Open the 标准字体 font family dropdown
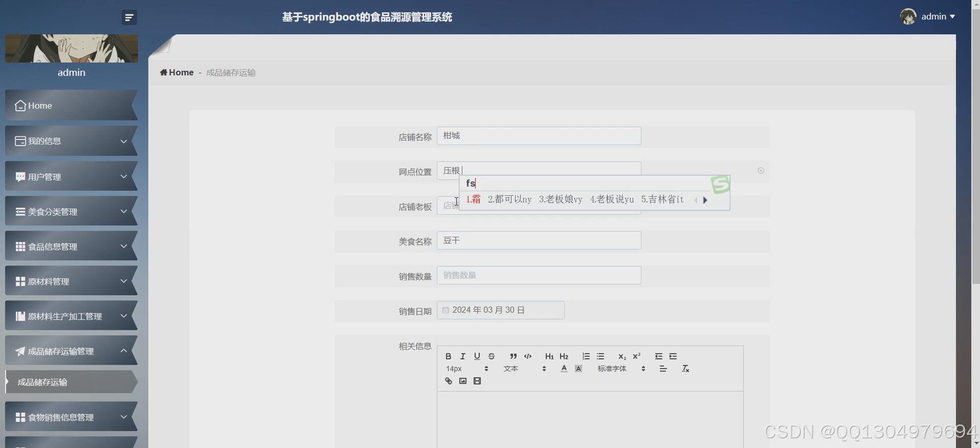 click(621, 369)
